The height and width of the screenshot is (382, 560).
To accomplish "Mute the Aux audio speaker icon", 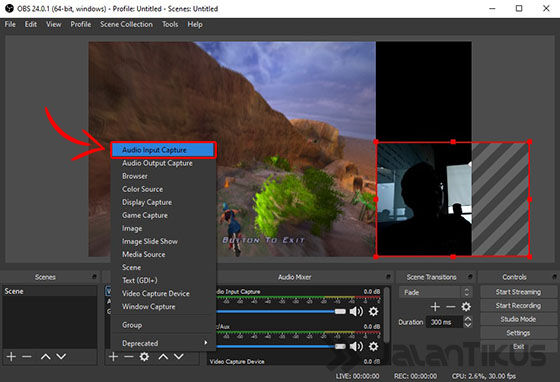I will 356,346.
